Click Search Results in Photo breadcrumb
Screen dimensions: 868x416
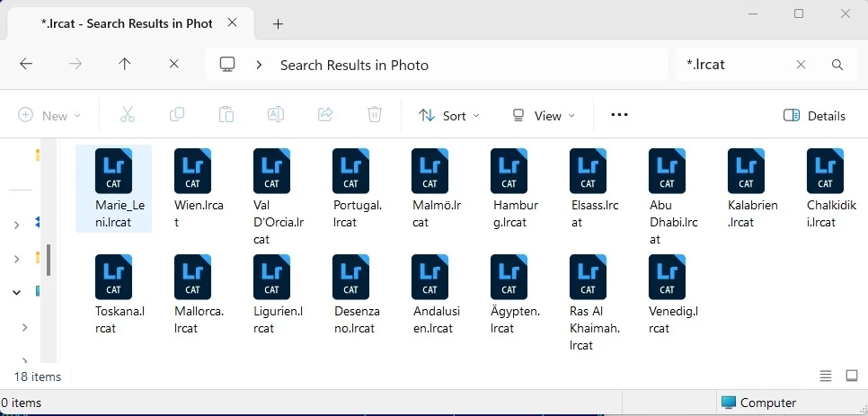[354, 66]
